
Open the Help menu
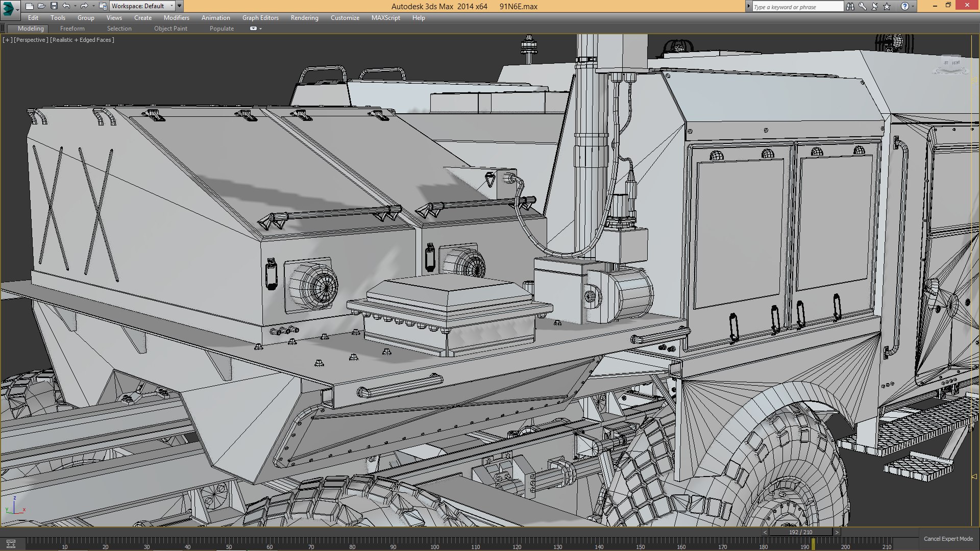(419, 18)
